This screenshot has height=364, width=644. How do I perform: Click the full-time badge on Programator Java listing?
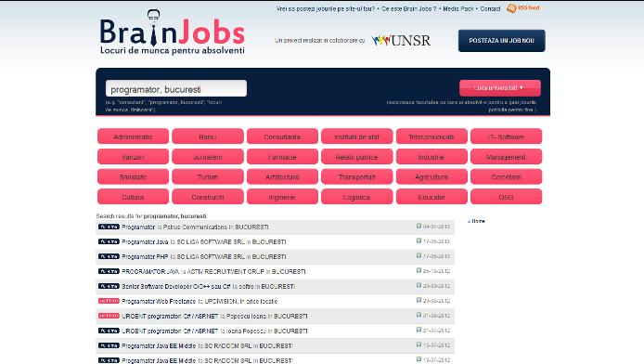(x=109, y=241)
